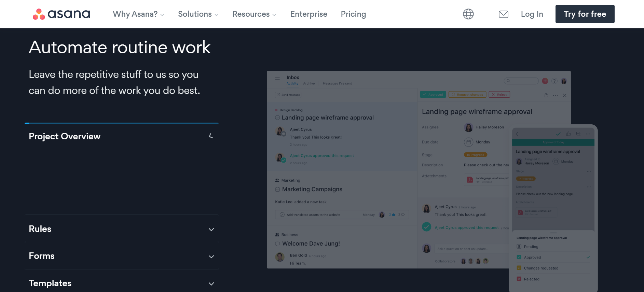The image size is (644, 292).
Task: Click the Ask a question comment field
Action: click(472, 249)
